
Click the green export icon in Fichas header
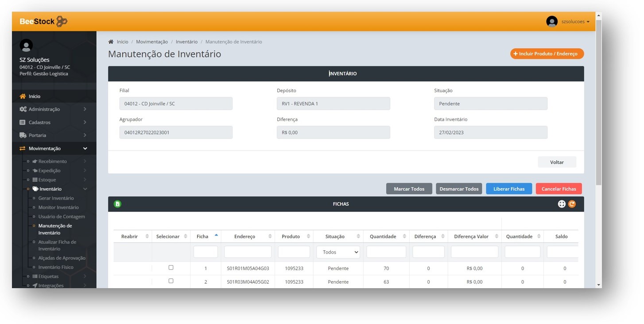tap(117, 204)
